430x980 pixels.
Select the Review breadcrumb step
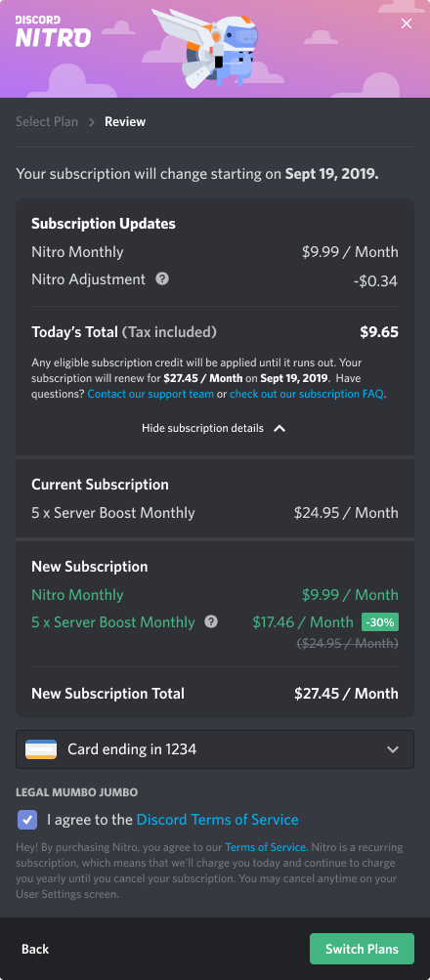pos(125,121)
